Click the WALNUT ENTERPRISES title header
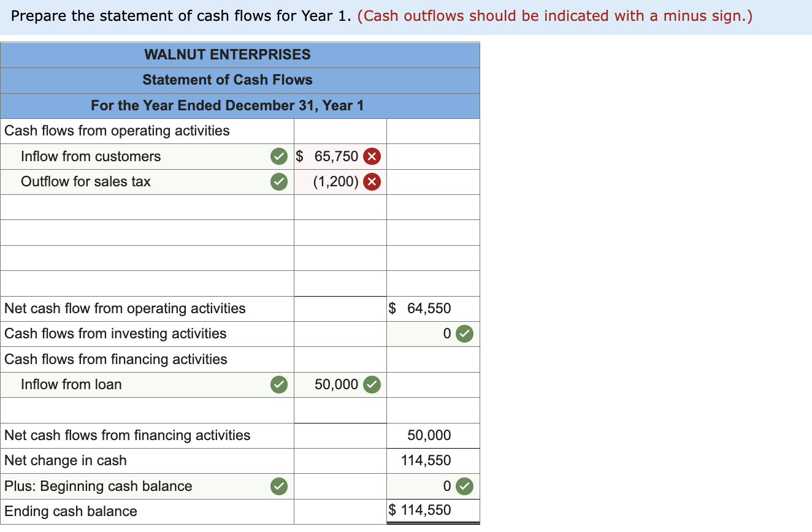This screenshot has height=532, width=812. [x=227, y=55]
